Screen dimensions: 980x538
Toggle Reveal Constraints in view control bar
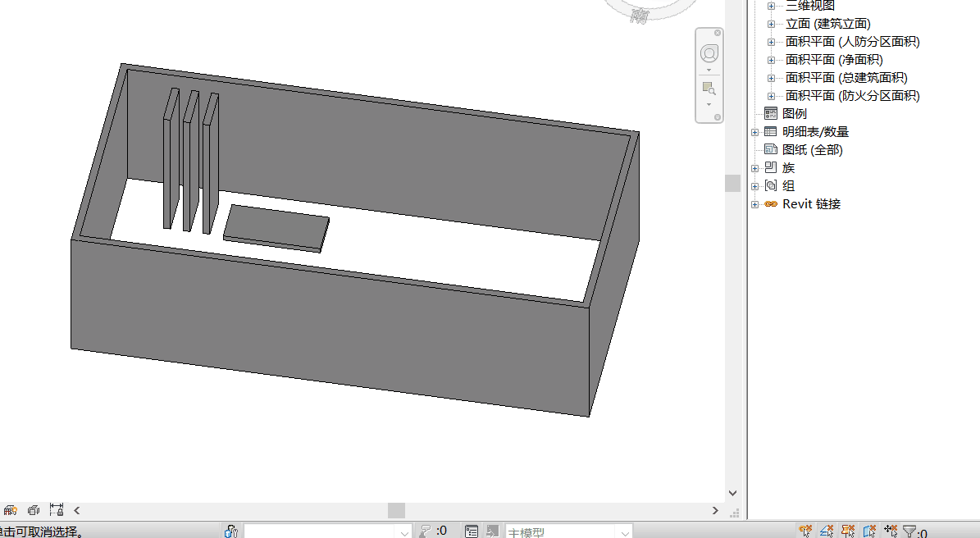pos(57,510)
